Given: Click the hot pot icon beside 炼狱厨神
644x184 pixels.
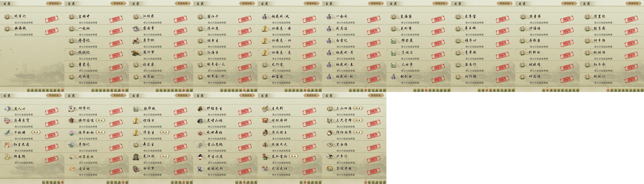Looking at the screenshot, I should pos(265,121).
